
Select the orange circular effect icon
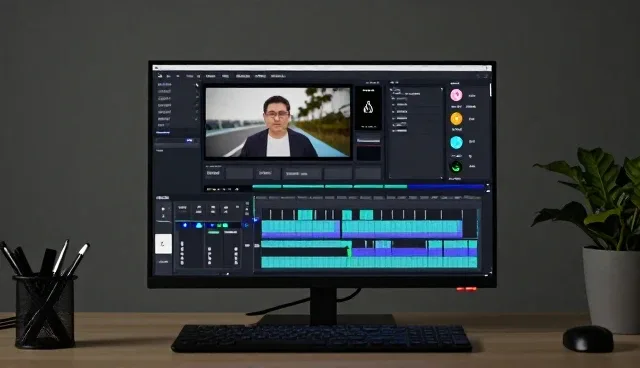click(x=456, y=119)
